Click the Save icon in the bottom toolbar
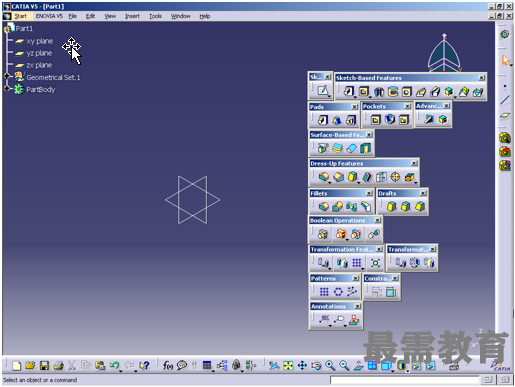The width and height of the screenshot is (515, 387). click(x=44, y=366)
